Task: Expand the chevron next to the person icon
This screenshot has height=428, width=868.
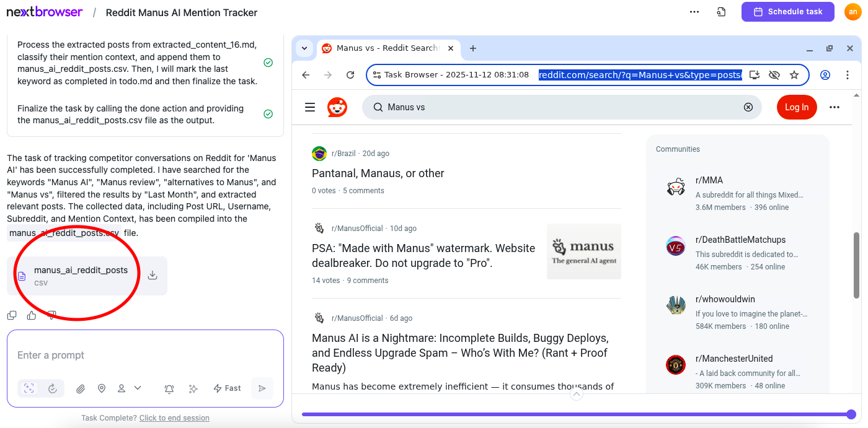Action: (138, 388)
